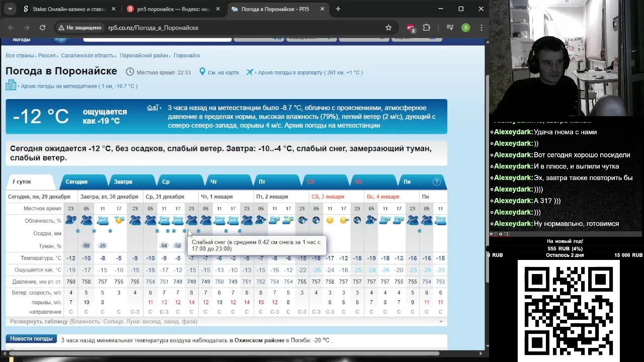Screen dimensions: 644x362
Task: Click the 'Новости погоды' button
Action: 31,339
